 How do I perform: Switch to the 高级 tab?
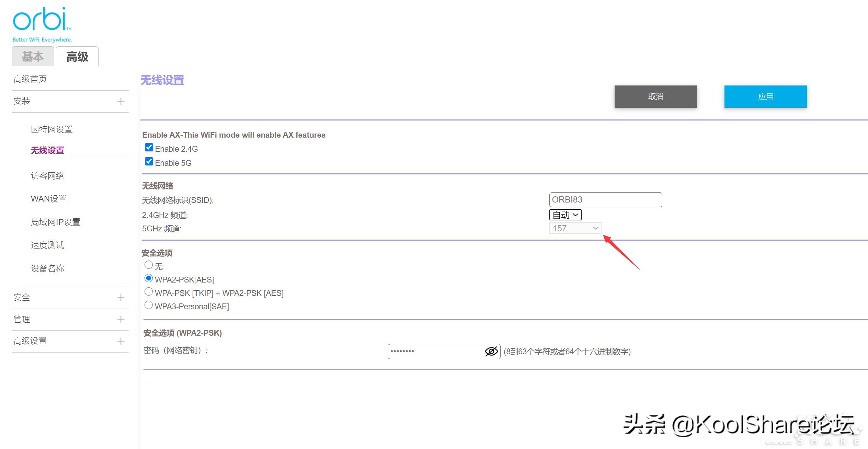tap(77, 57)
